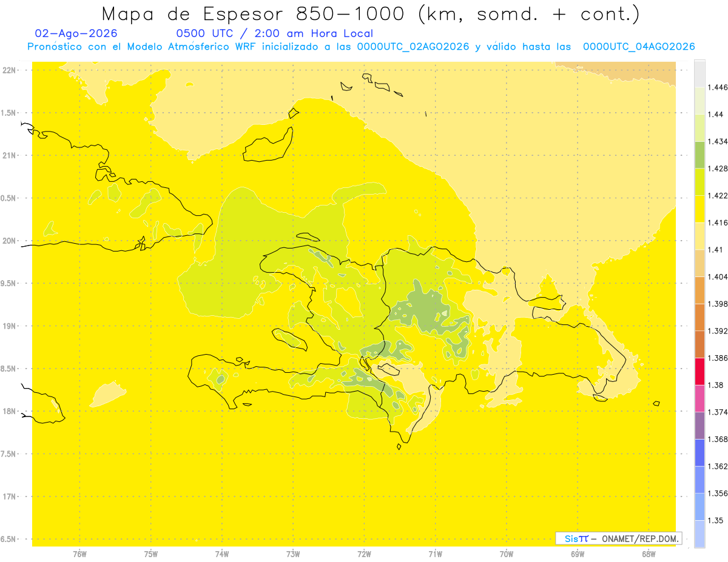728x562 pixels.
Task: Click the pink legend swatch between 1.374 and 1.38
Action: [x=699, y=398]
